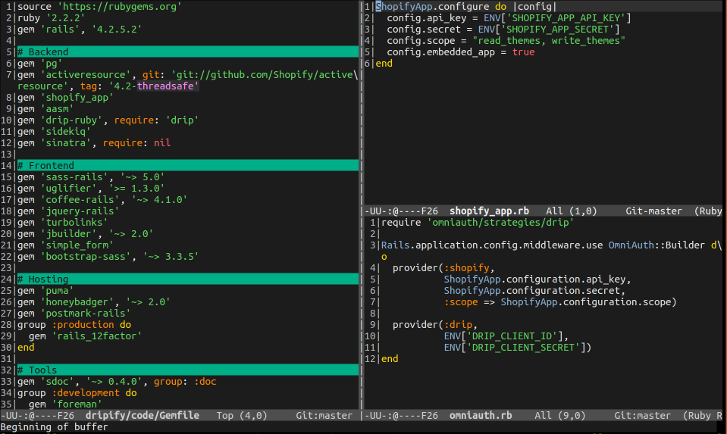727x434 pixels.
Task: Click the "read_themes, write_themes" scope string
Action: point(549,40)
